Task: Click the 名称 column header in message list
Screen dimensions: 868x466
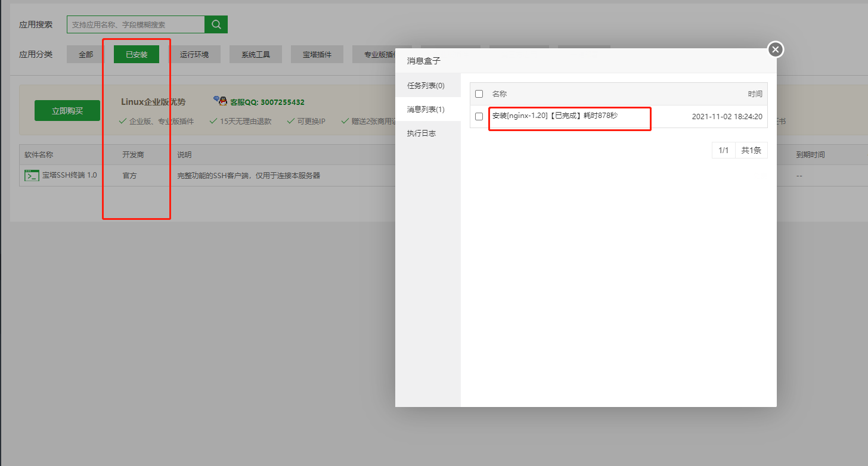Action: tap(499, 94)
